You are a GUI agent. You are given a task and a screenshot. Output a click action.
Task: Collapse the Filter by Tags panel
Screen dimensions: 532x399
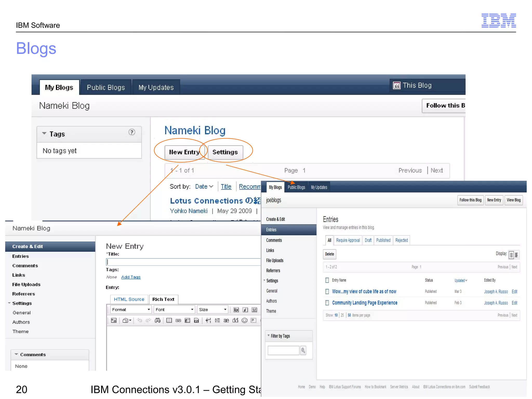pyautogui.click(x=269, y=335)
